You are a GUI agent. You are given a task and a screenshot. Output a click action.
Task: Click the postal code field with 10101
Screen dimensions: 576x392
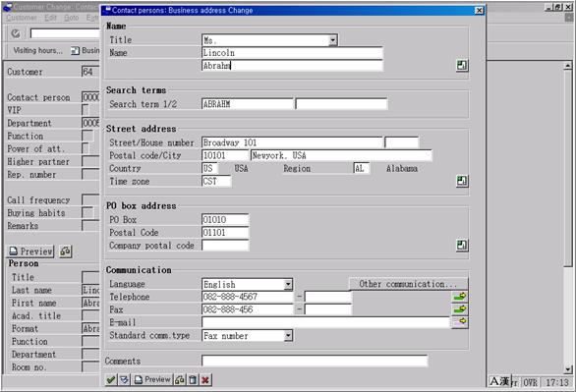click(225, 155)
